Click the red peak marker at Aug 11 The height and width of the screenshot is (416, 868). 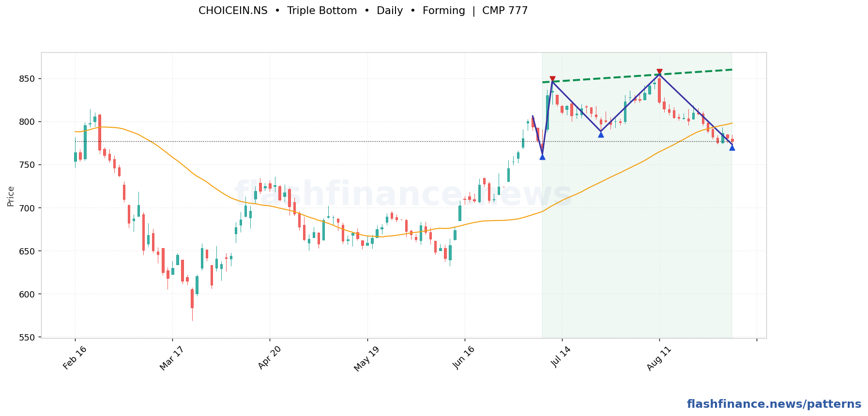click(659, 72)
